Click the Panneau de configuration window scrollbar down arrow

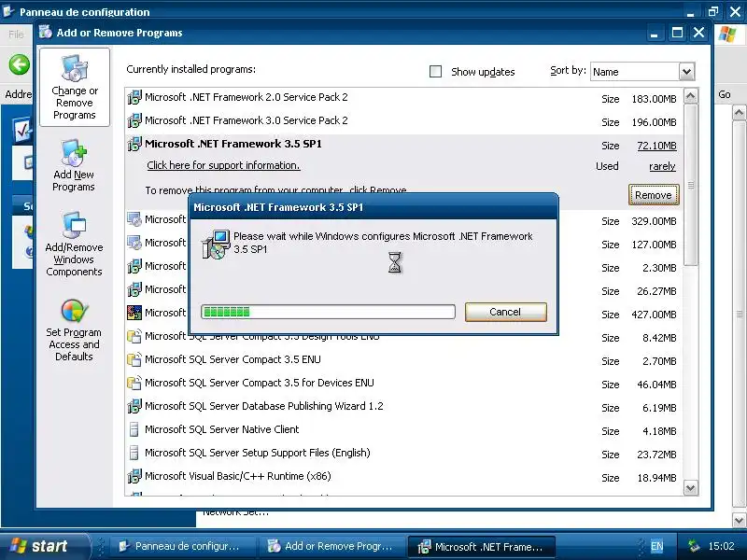tap(739, 521)
